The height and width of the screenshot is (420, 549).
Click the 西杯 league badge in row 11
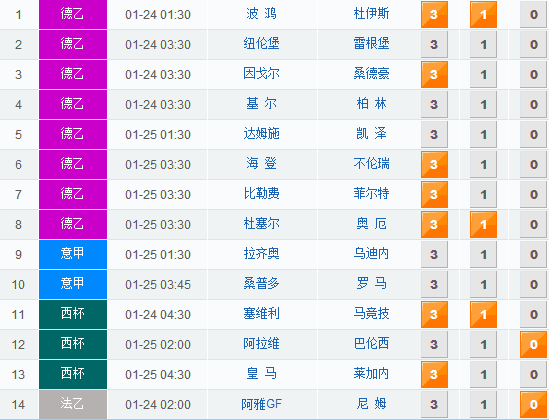(73, 314)
